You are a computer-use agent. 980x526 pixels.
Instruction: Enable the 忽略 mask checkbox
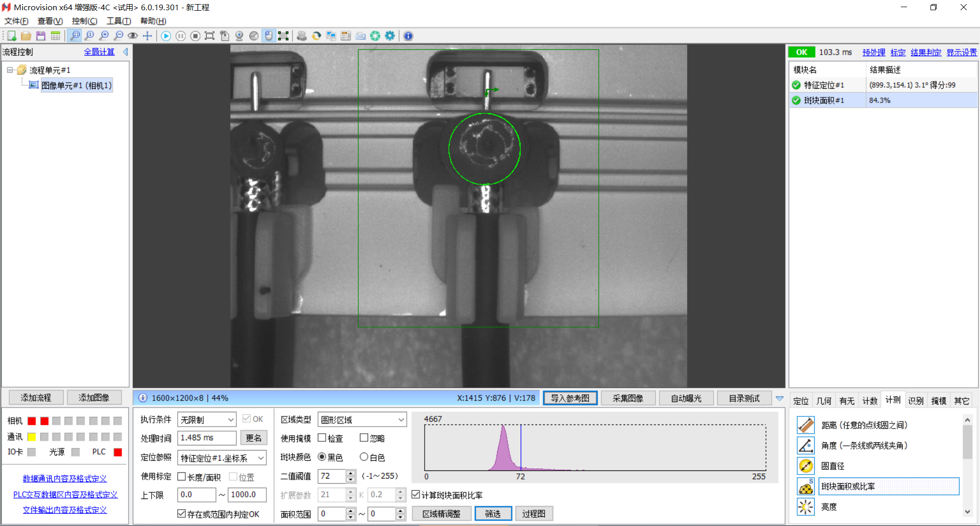click(x=364, y=438)
